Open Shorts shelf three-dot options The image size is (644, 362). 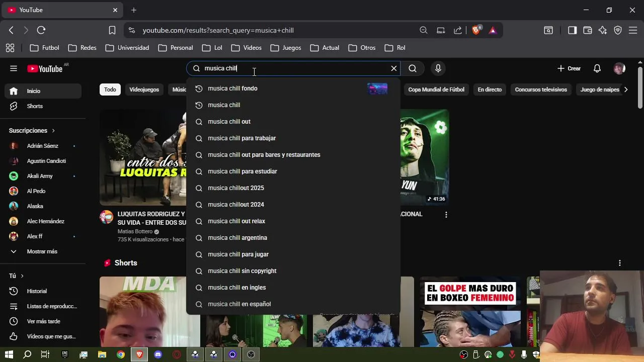coord(620,263)
